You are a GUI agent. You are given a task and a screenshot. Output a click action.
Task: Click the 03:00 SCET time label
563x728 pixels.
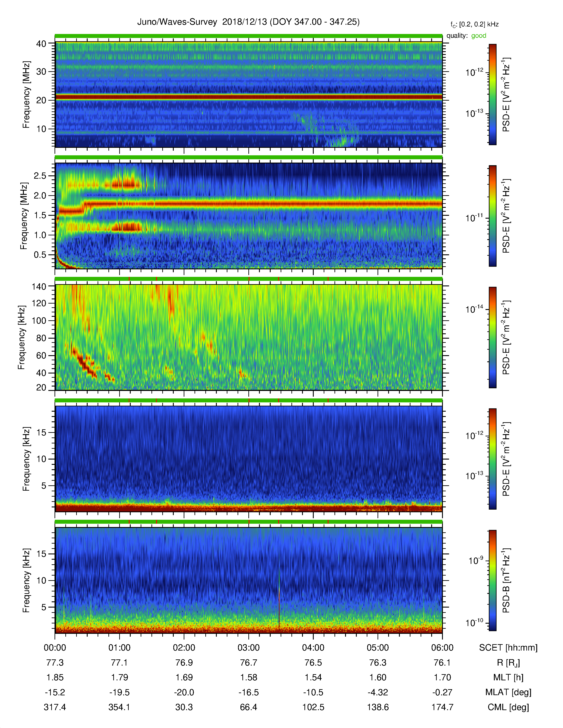tap(248, 648)
